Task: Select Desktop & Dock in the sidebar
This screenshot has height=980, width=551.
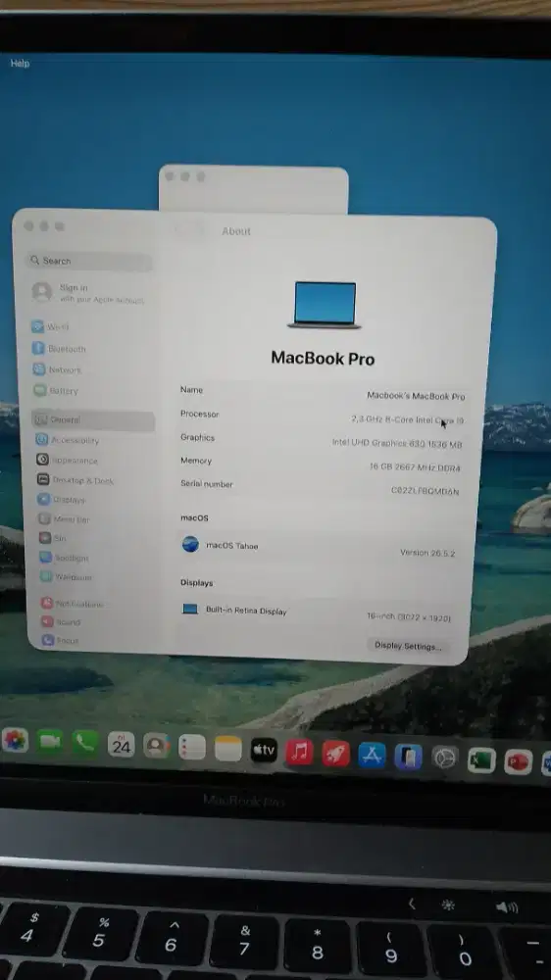Action: pyautogui.click(x=75, y=480)
